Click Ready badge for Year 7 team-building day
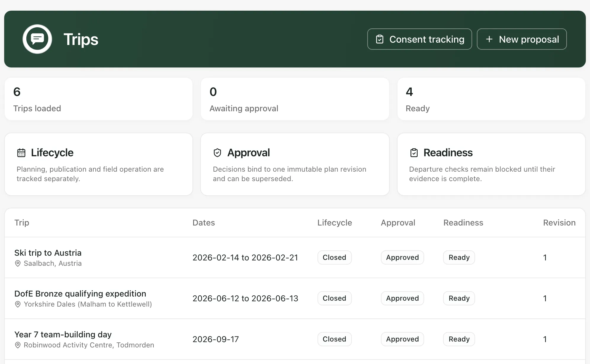This screenshot has width=590, height=364. pos(459,339)
